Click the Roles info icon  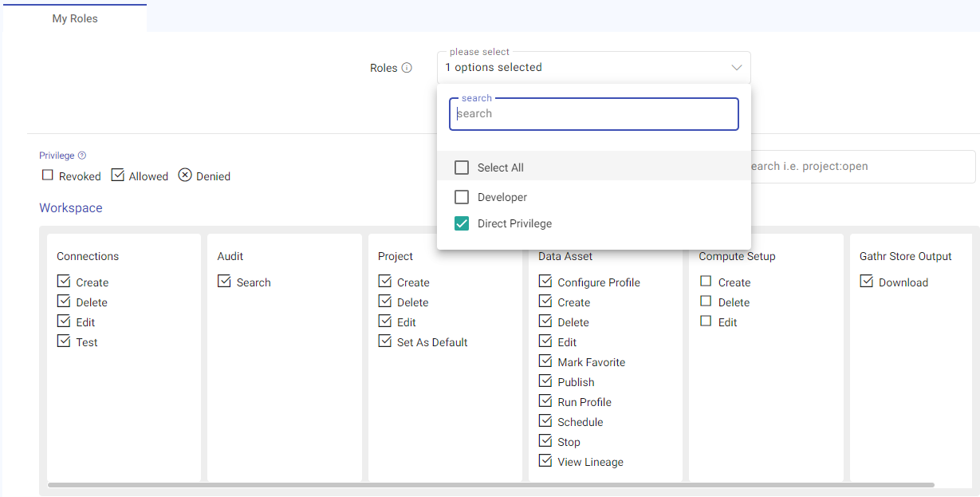[x=407, y=68]
